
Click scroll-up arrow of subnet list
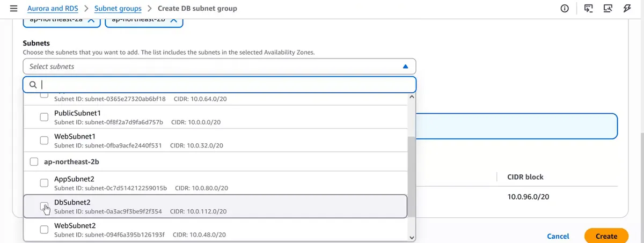(x=412, y=97)
